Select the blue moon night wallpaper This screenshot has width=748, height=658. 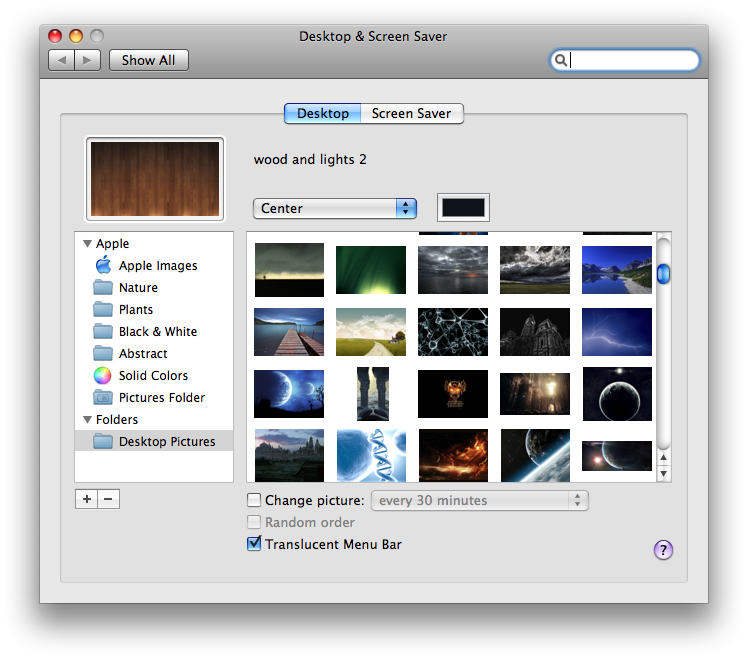point(289,394)
